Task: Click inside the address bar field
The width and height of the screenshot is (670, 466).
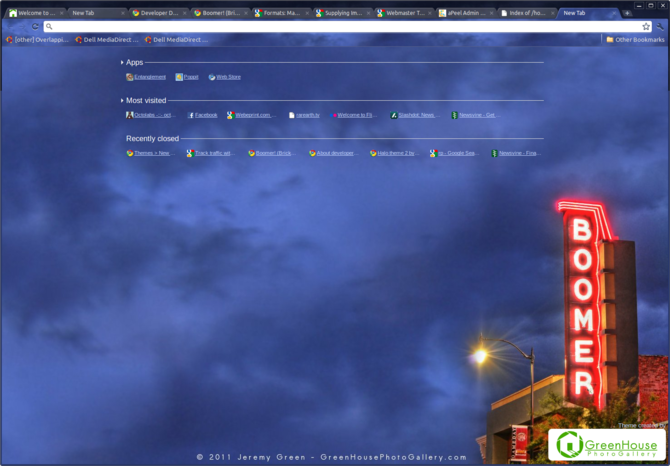Action: 346,26
